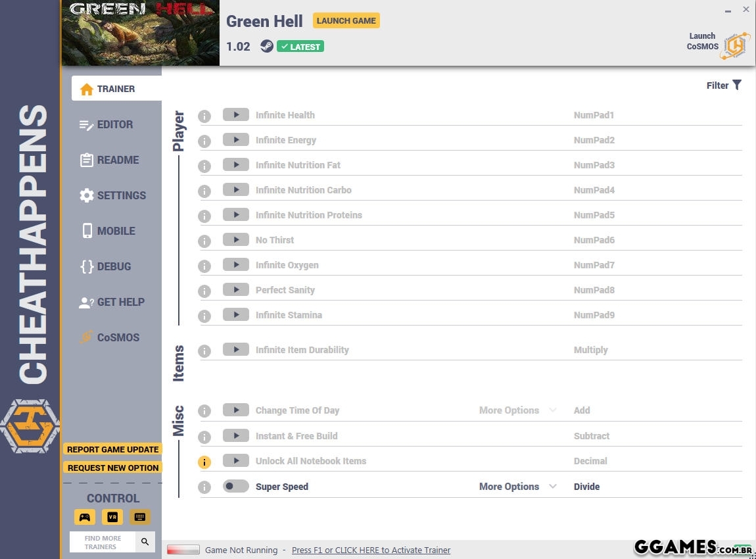Click the Launch CoSMOS hexagon icon

click(735, 46)
